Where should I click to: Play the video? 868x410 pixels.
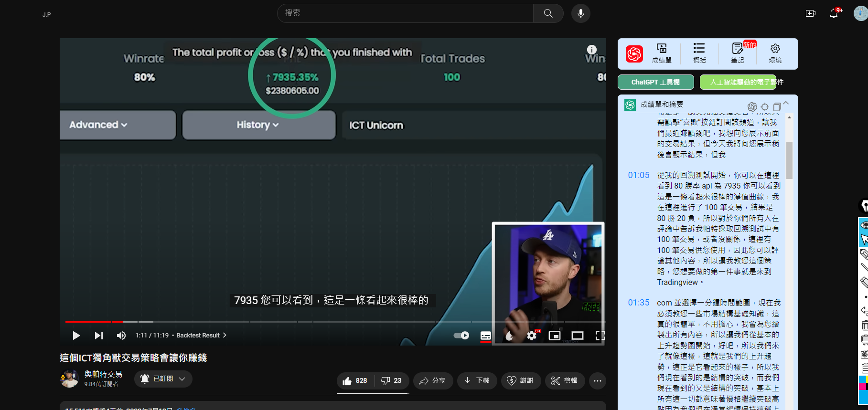[x=76, y=336]
